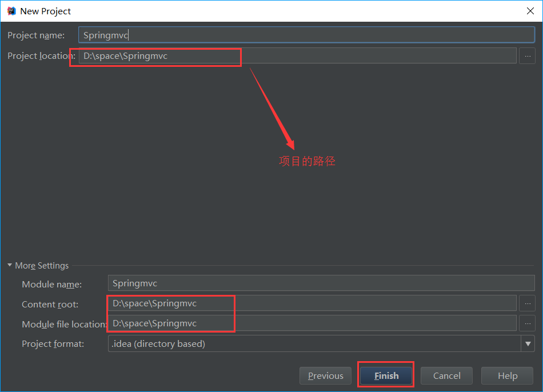Image resolution: width=543 pixels, height=392 pixels.
Task: Click the 'Project location:' label
Action: (41, 56)
